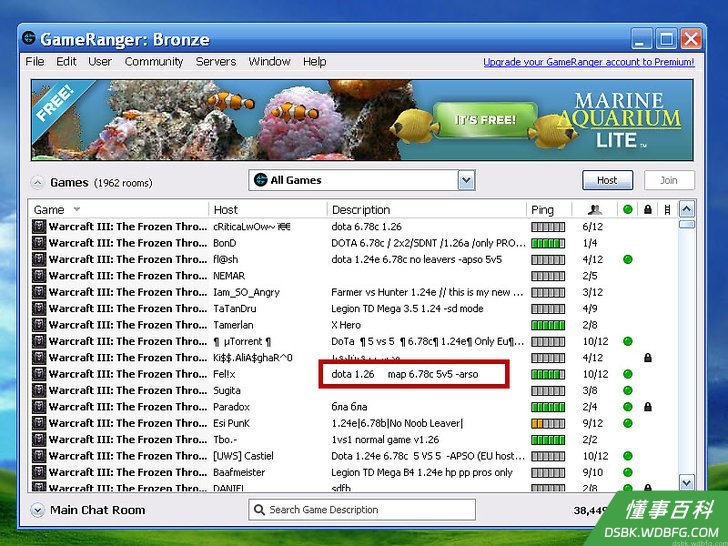Click the Host button
The image size is (728, 546).
coord(607,180)
